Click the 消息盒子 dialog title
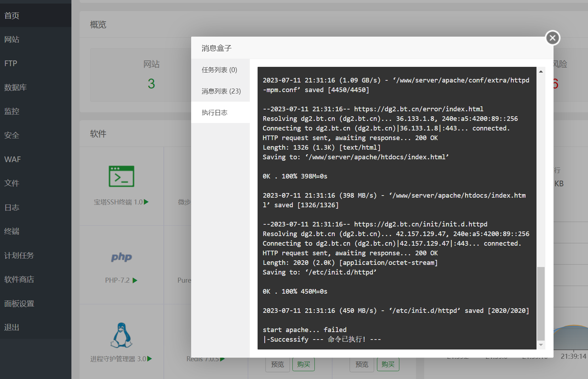 coord(216,48)
